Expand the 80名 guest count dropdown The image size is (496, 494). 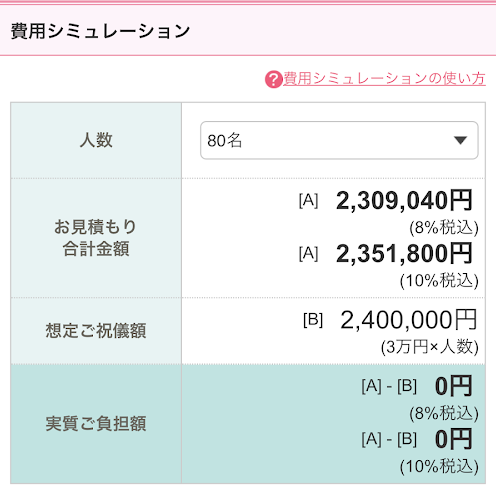[339, 140]
